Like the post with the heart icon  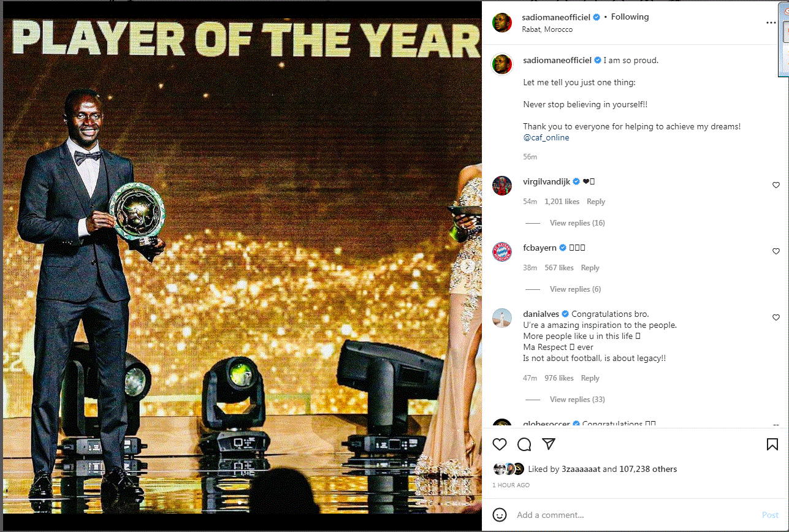500,444
